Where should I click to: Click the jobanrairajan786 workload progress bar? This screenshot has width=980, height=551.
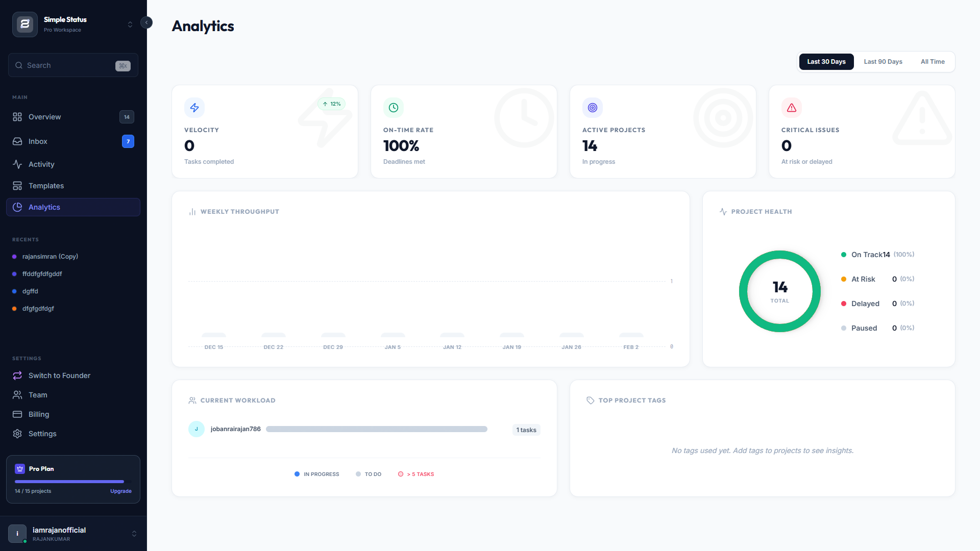376,429
